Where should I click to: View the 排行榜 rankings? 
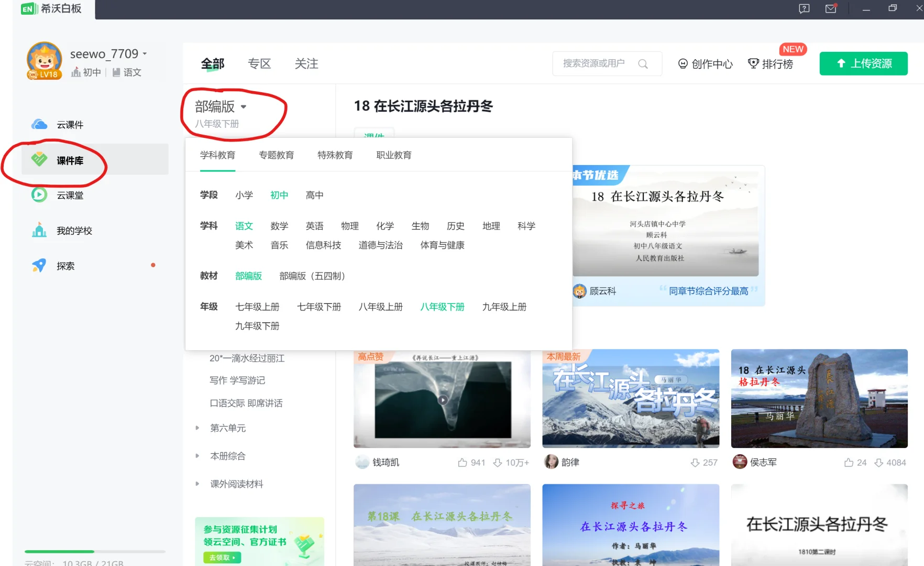click(x=772, y=63)
